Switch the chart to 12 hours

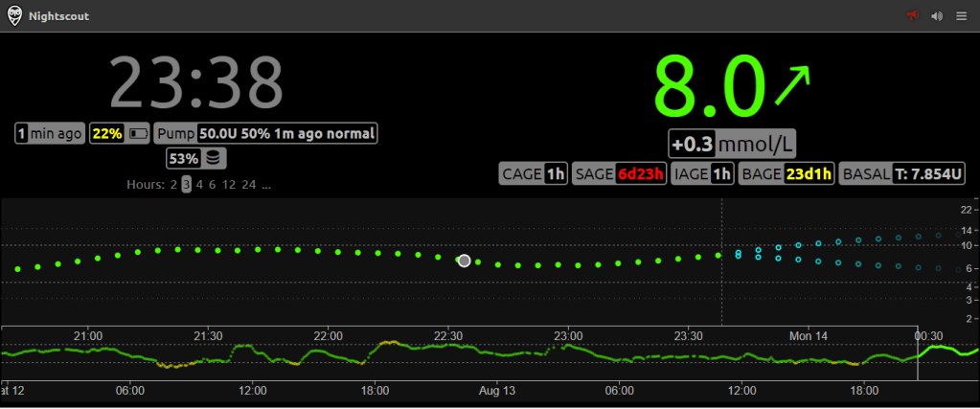click(x=228, y=184)
